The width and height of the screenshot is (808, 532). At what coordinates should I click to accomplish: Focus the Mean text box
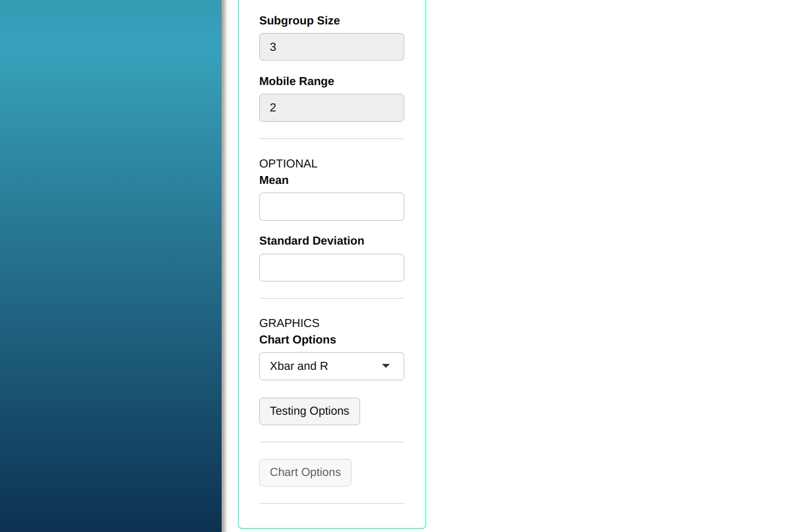pos(331,206)
